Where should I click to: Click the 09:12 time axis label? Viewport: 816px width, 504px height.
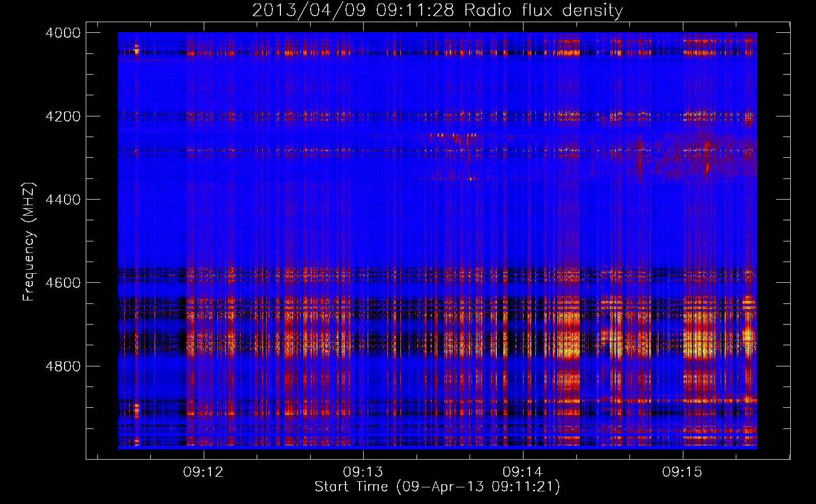tap(203, 472)
